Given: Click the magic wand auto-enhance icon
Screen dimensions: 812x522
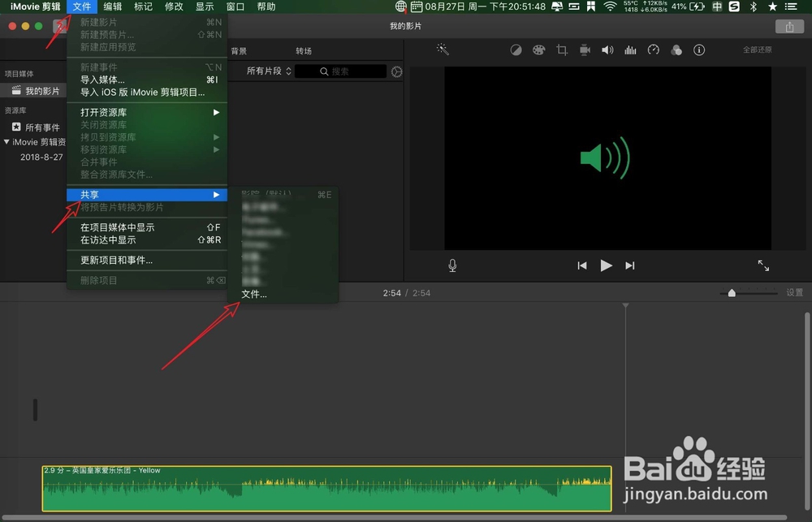Looking at the screenshot, I should pyautogui.click(x=443, y=50).
